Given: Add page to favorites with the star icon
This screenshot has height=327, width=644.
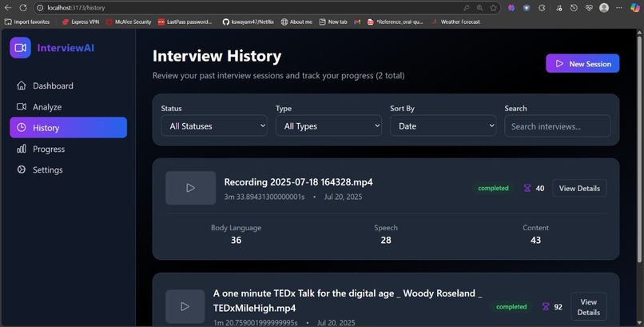Looking at the screenshot, I should (x=493, y=8).
